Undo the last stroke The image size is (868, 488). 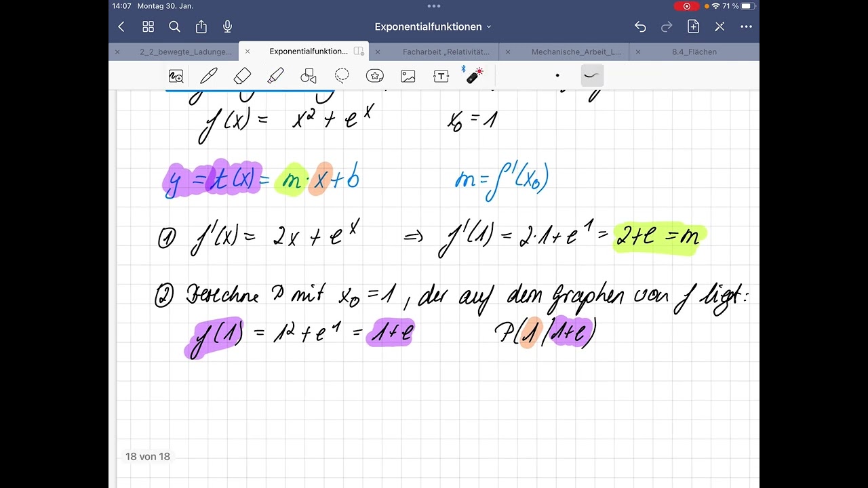pyautogui.click(x=640, y=26)
